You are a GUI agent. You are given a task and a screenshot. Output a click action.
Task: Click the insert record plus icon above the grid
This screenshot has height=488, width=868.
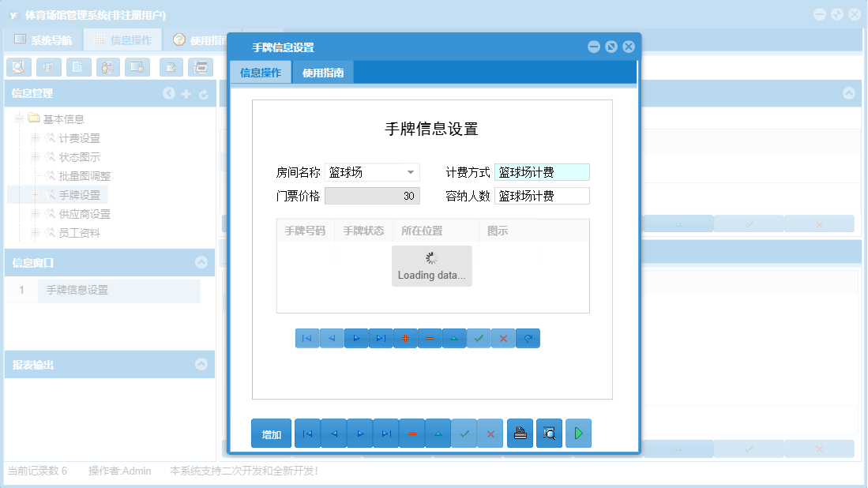(405, 338)
